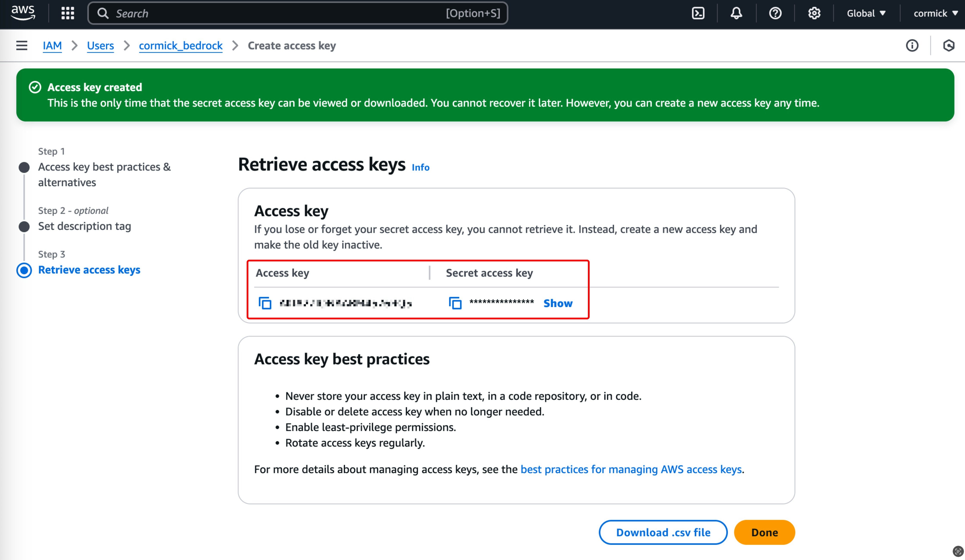
Task: Copy the secret access key
Action: pyautogui.click(x=455, y=303)
